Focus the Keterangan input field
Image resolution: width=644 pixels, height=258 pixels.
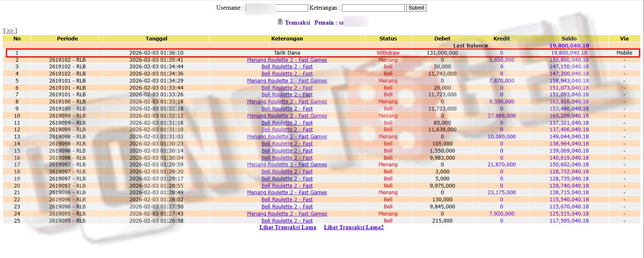[373, 8]
